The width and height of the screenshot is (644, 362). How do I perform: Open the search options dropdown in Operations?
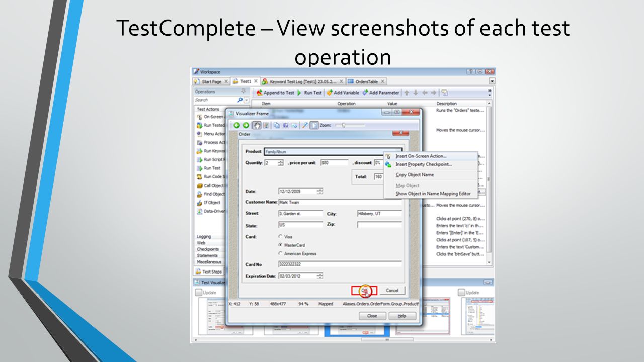pos(246,100)
